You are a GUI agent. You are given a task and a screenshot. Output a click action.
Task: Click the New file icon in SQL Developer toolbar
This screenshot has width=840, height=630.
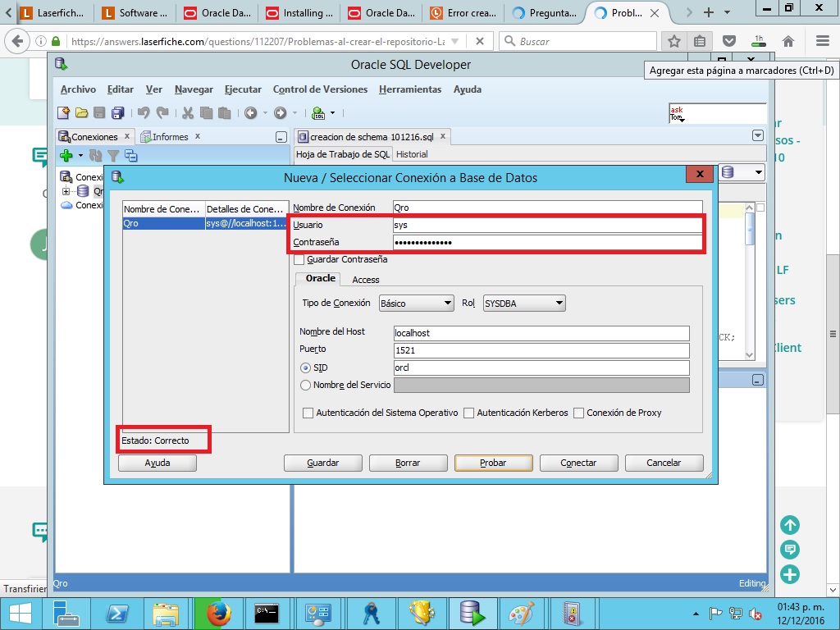click(x=64, y=112)
